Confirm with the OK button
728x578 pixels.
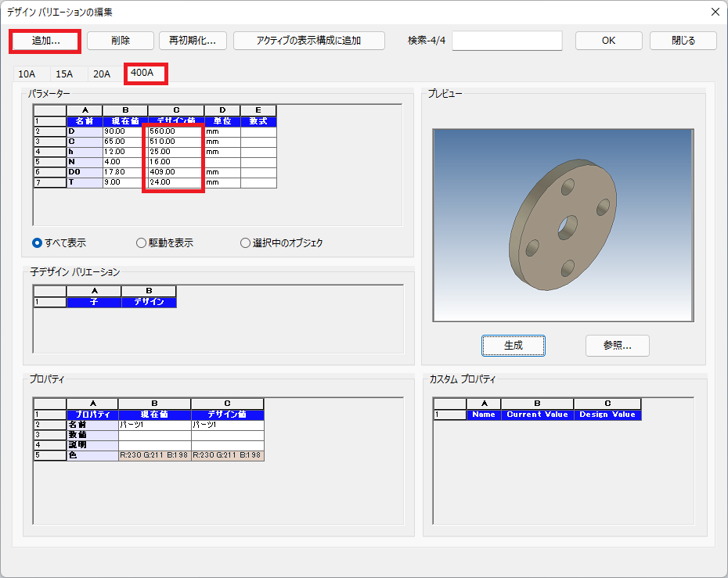coord(608,40)
